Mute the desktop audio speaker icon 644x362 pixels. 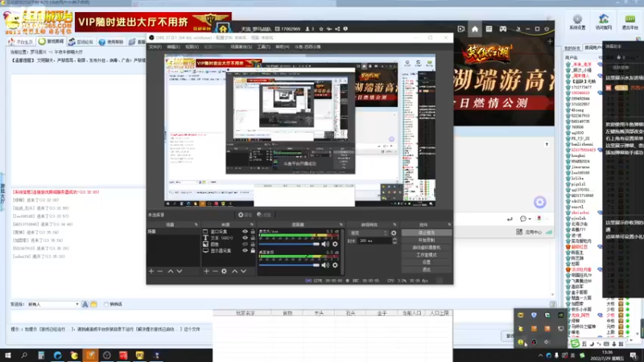[325, 265]
